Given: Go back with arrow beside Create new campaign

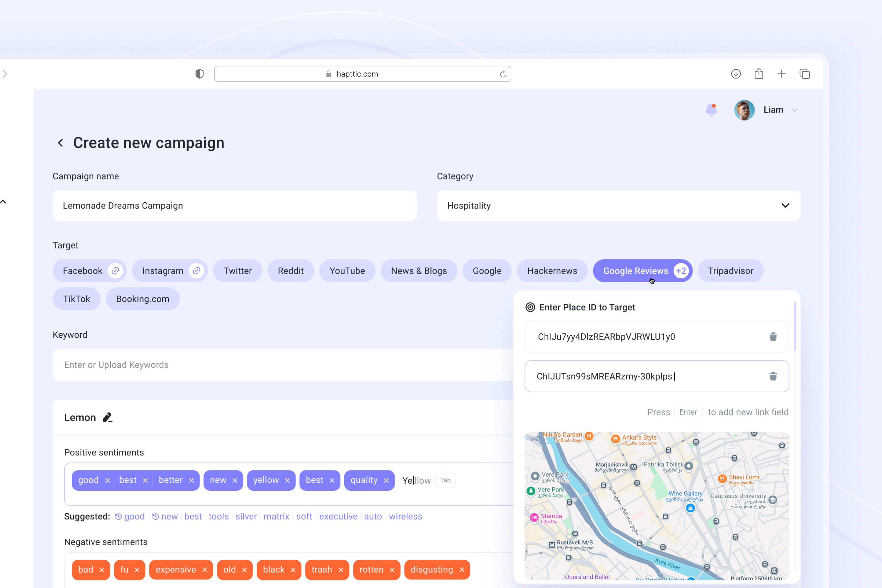Looking at the screenshot, I should tap(60, 143).
